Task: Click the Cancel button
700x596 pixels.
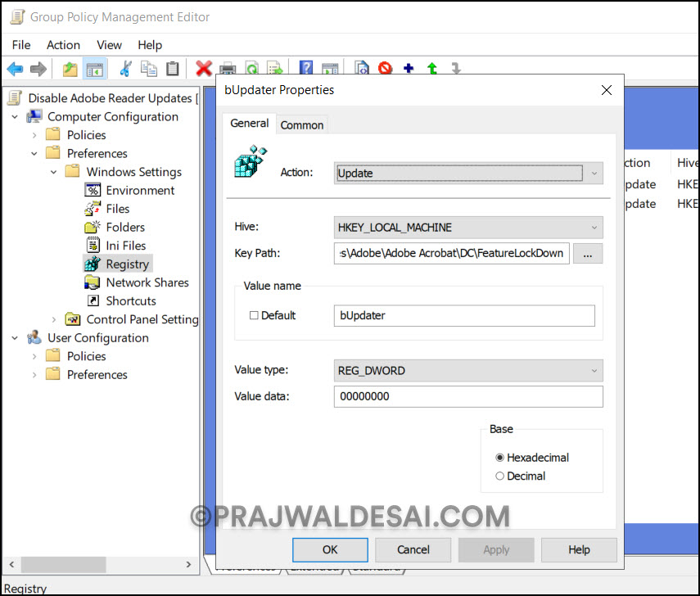Action: coord(413,549)
